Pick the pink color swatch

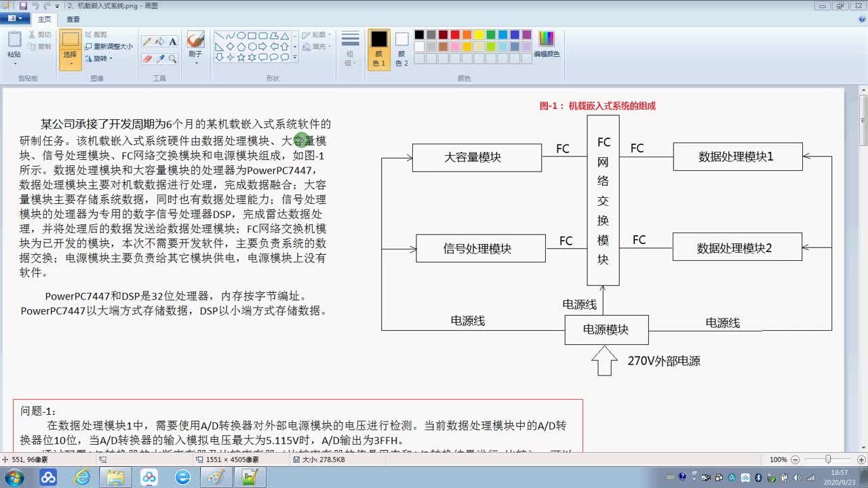(x=455, y=47)
